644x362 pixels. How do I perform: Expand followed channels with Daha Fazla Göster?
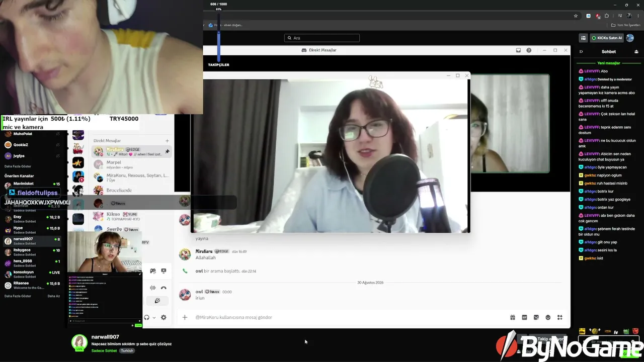18,166
